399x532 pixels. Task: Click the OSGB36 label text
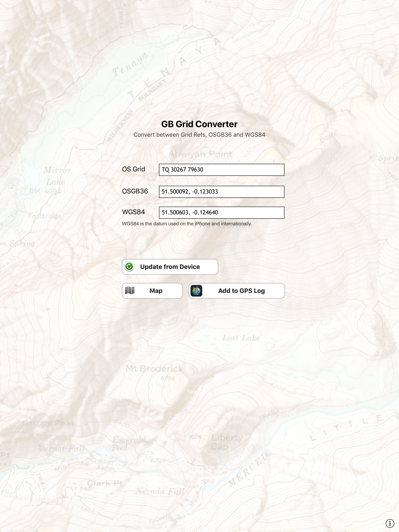pyautogui.click(x=135, y=191)
